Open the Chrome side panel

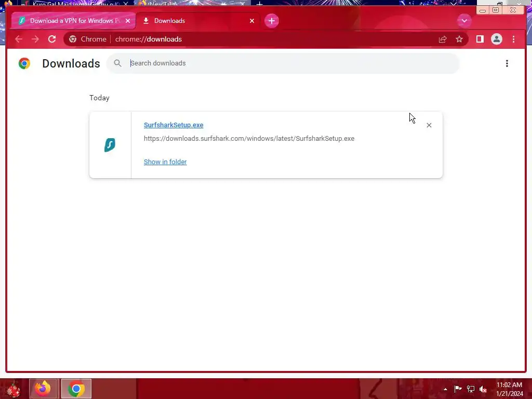[x=480, y=39]
